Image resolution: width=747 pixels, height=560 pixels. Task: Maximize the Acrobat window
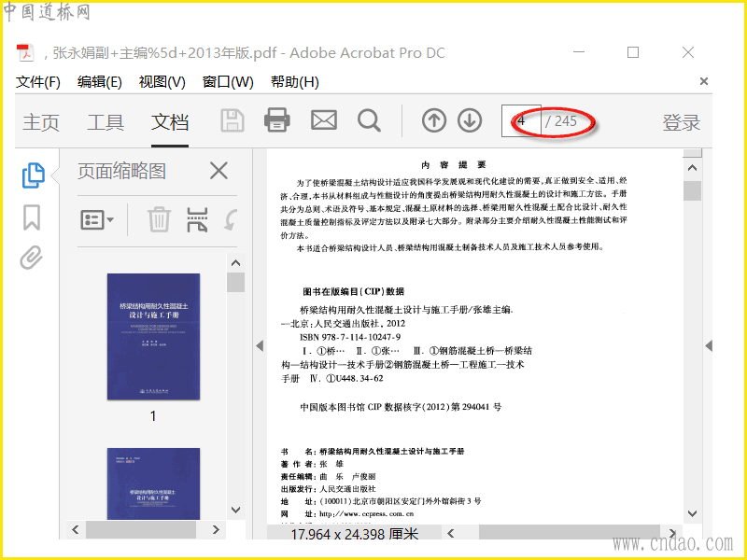tap(633, 52)
